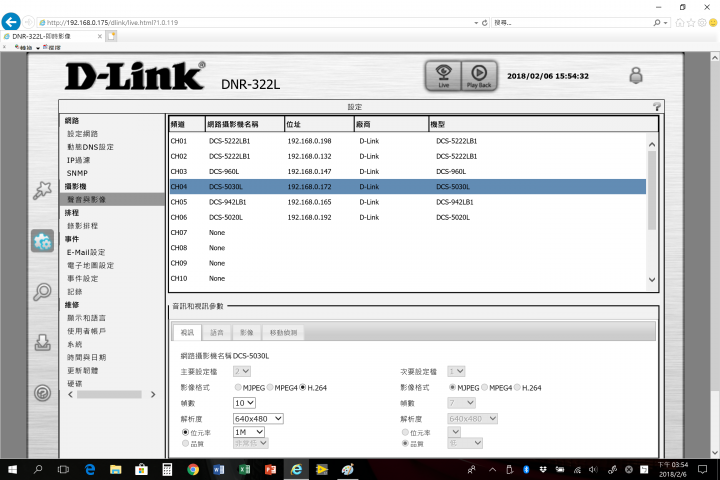Open the Live view button

click(x=443, y=76)
